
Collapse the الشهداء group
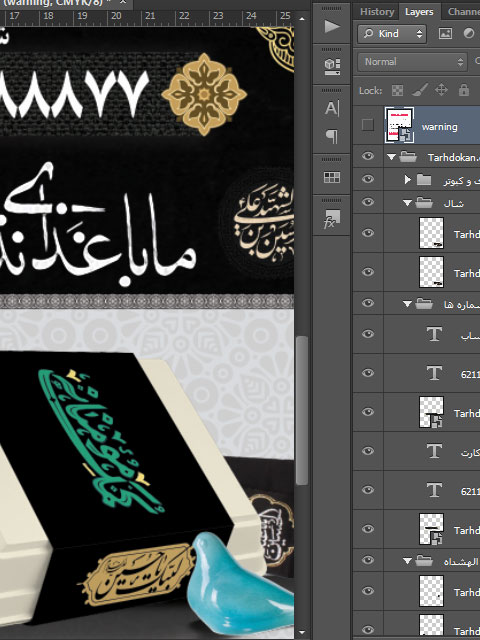point(407,561)
